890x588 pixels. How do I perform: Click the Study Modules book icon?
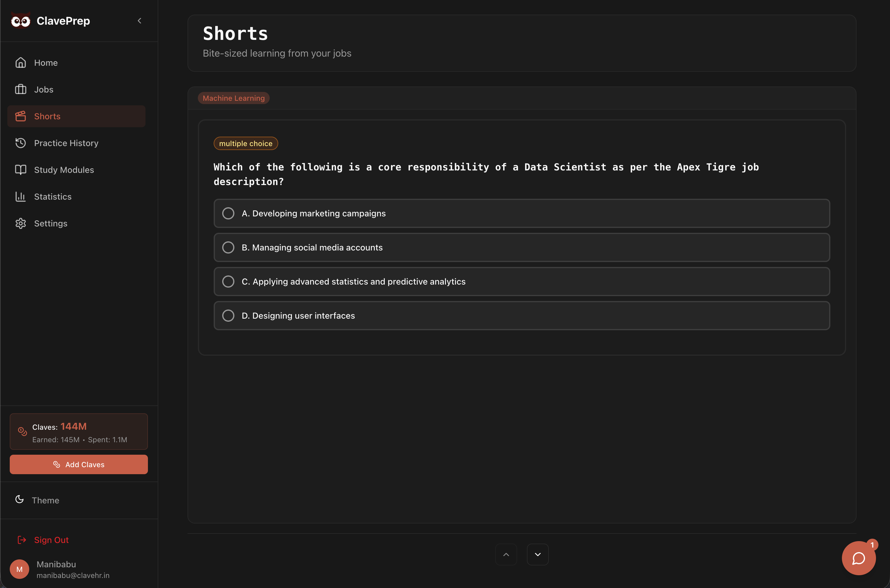pos(21,170)
